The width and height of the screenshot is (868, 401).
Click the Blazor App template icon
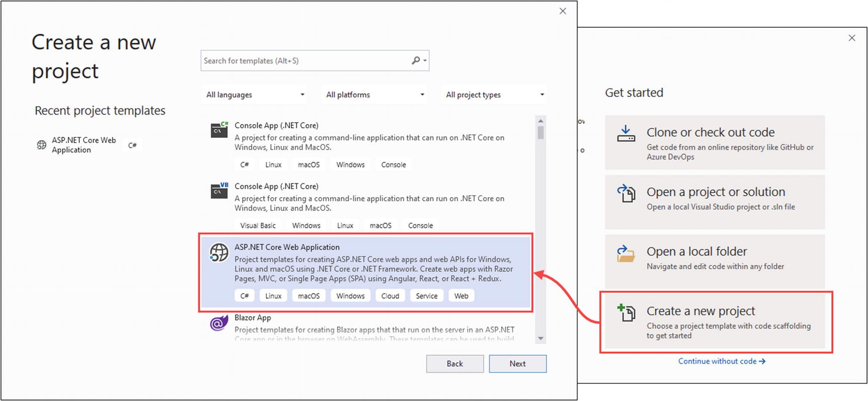pos(219,323)
